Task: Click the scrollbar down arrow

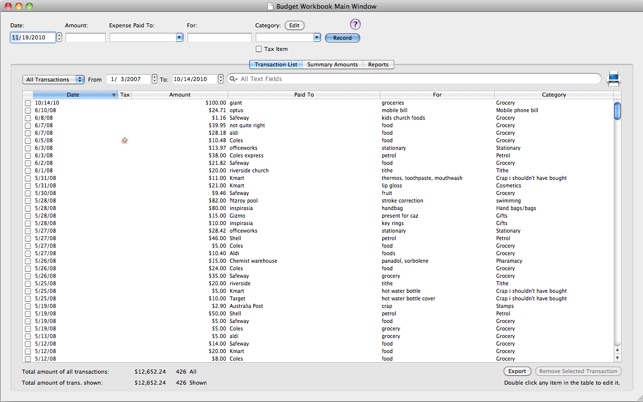Action: click(617, 358)
